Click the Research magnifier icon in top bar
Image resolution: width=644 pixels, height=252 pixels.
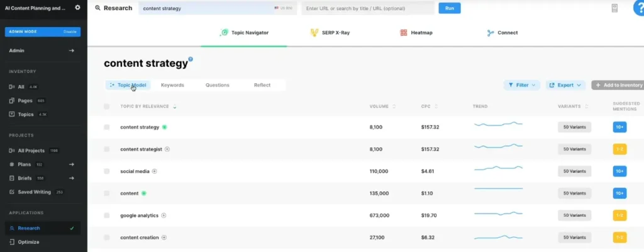click(97, 8)
